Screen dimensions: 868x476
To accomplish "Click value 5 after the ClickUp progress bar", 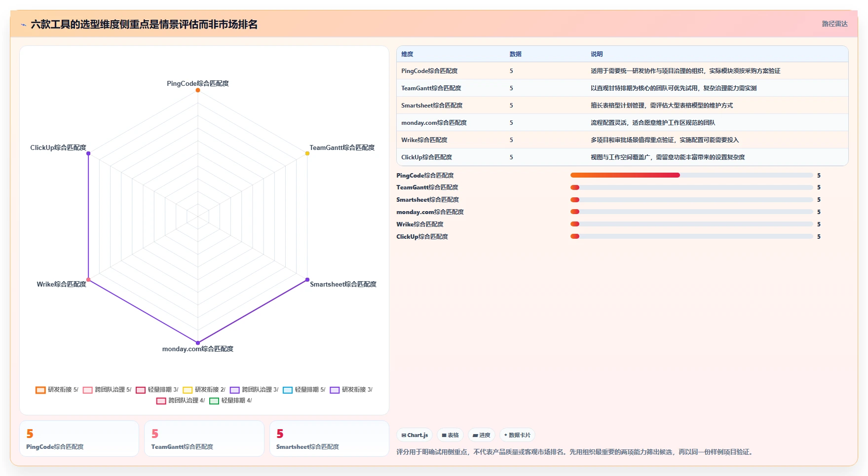I will (x=819, y=237).
